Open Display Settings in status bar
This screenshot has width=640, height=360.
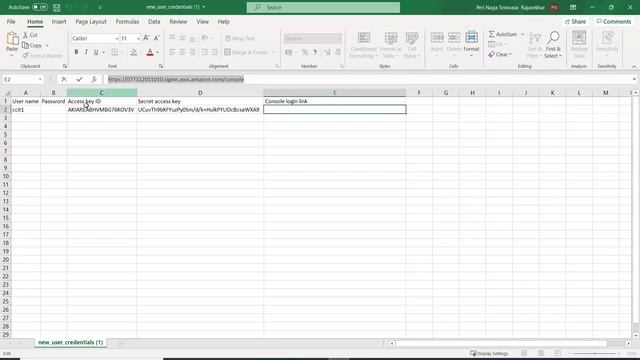(489, 353)
